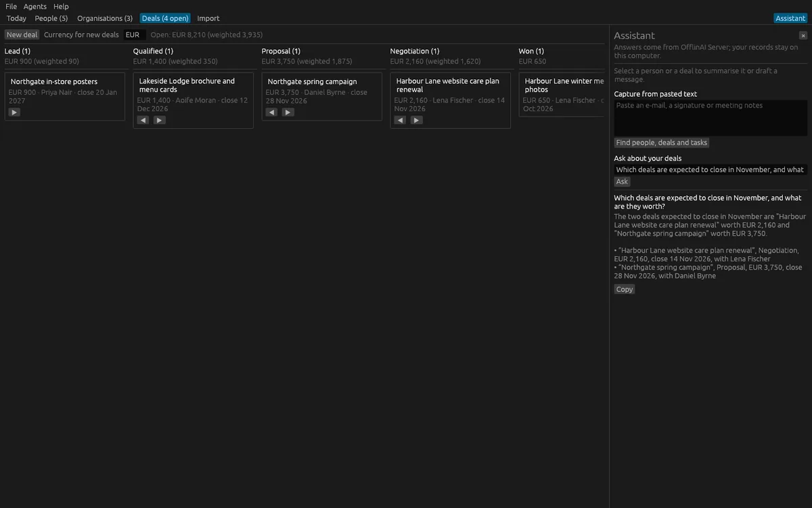Open the EUR currency selector
The width and height of the screenshot is (812, 508).
click(135, 35)
